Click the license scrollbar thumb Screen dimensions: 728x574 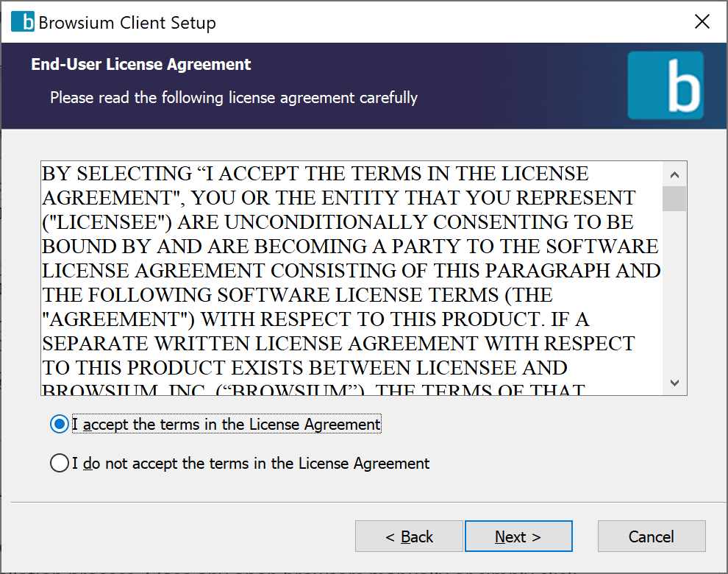[x=674, y=199]
